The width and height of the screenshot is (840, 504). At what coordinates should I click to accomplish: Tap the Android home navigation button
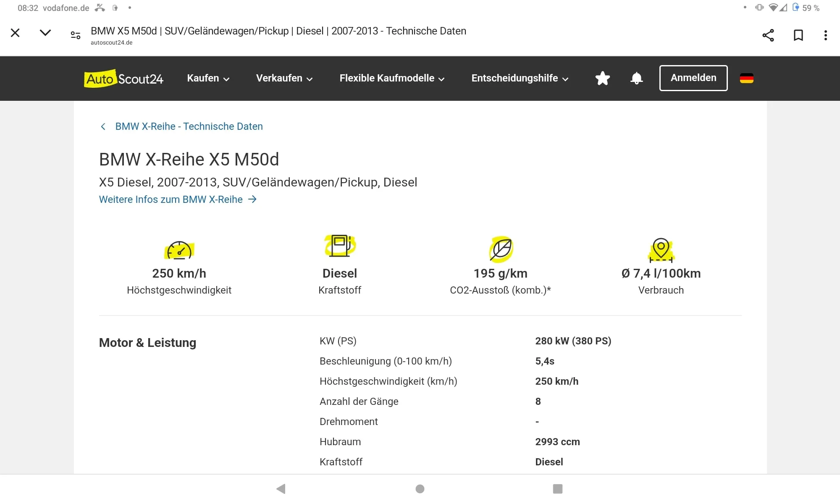420,489
